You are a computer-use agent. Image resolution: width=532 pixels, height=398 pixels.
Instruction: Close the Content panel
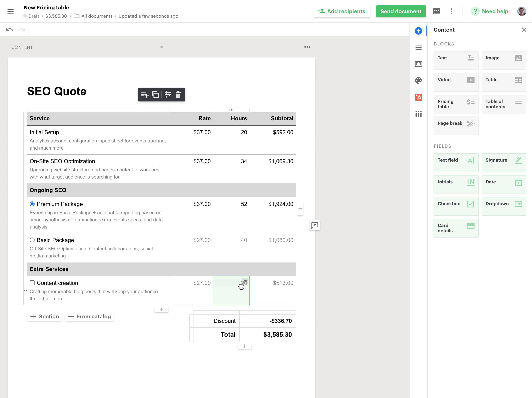(x=524, y=30)
